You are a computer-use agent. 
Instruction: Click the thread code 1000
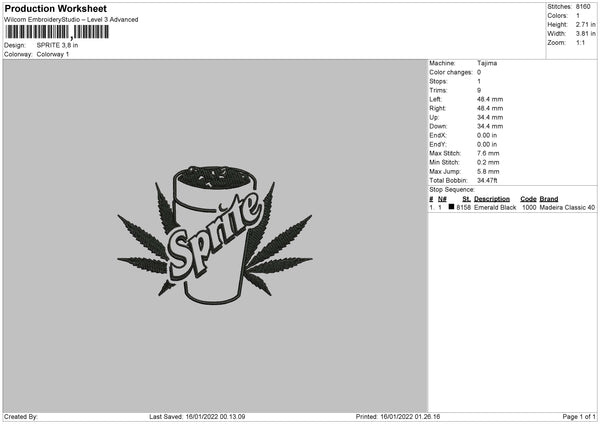click(x=529, y=207)
